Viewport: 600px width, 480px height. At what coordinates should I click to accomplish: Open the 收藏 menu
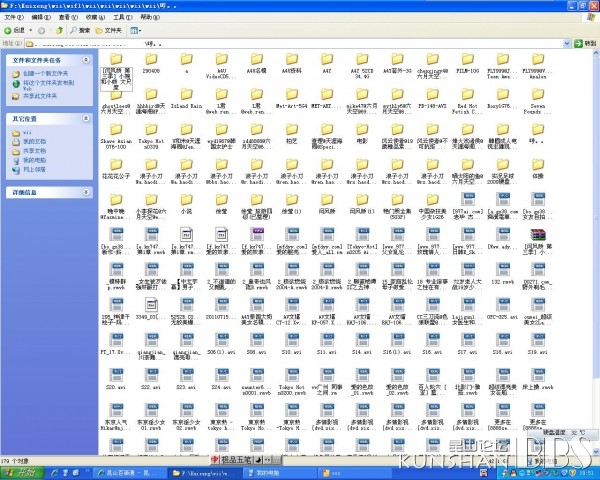click(x=95, y=17)
